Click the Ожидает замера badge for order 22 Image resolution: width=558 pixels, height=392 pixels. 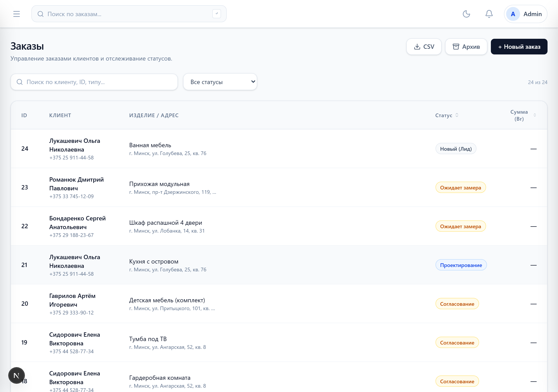460,226
